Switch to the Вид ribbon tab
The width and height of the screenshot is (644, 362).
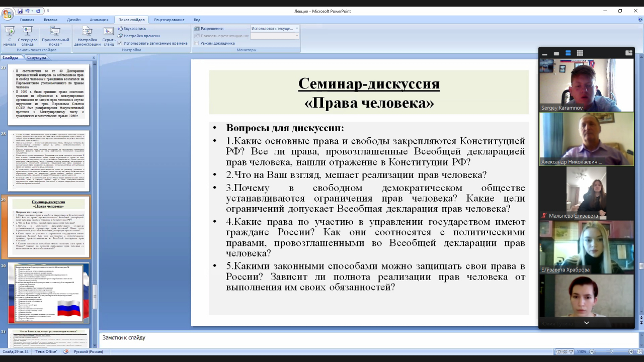pyautogui.click(x=197, y=20)
